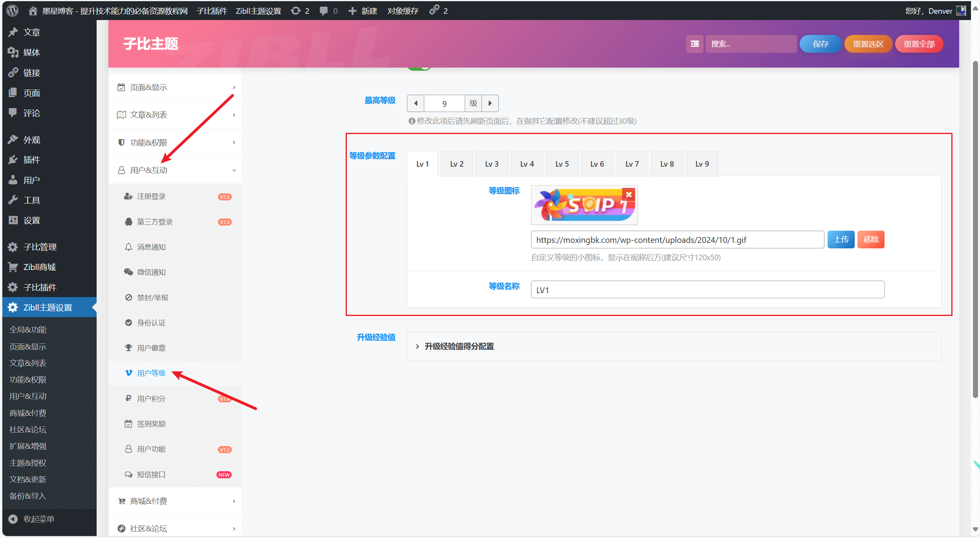Click the 上传 upload button

841,239
